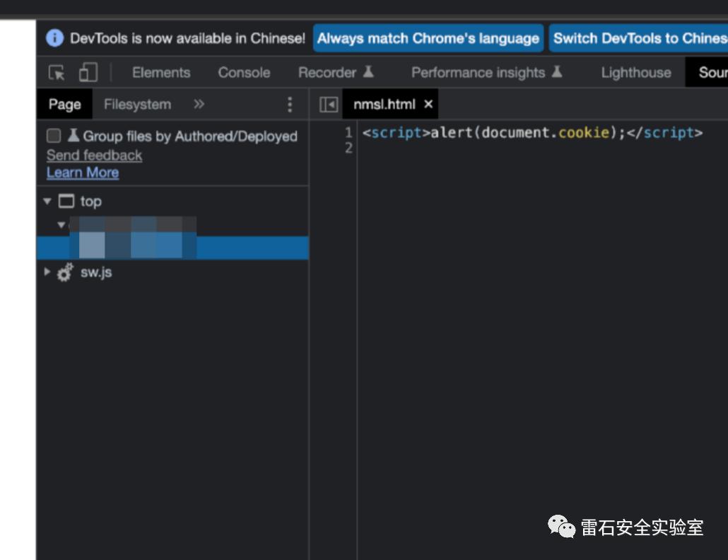This screenshot has height=560, width=728.
Task: Enable Group files by Authored/Deployed checkbox
Action: pos(54,136)
